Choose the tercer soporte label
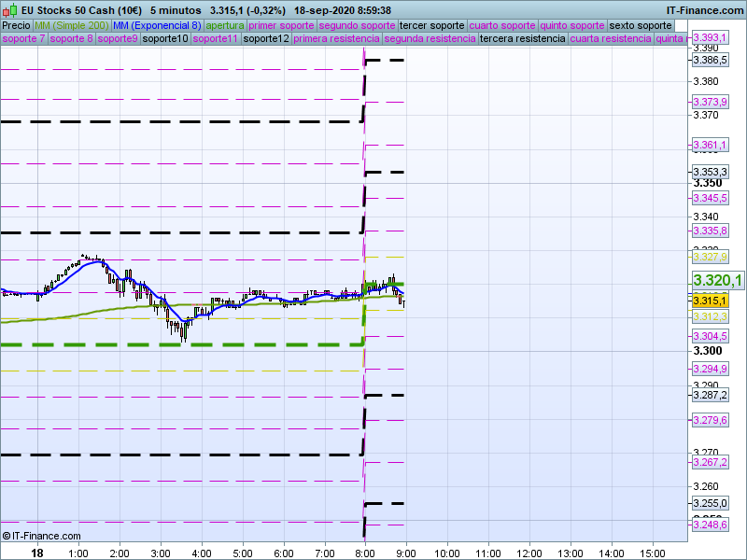Viewport: 747px width, 560px height. pyautogui.click(x=432, y=25)
